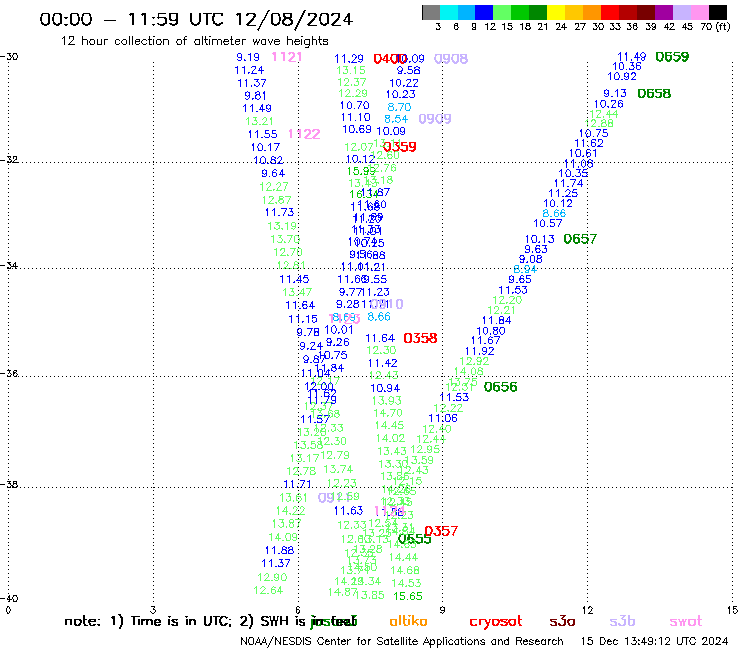Click the 'cryosat' satellite label
The width and height of the screenshot is (740, 650).
click(x=496, y=621)
